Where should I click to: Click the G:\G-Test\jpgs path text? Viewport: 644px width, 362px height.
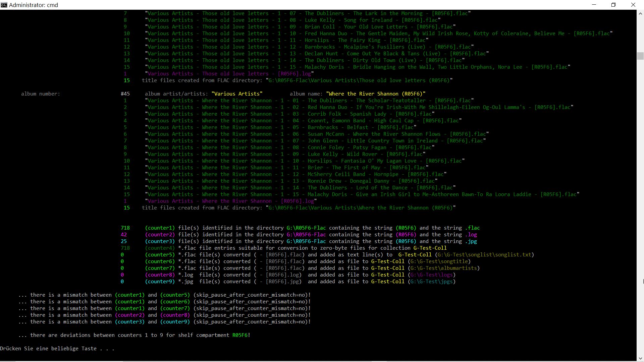431,282
